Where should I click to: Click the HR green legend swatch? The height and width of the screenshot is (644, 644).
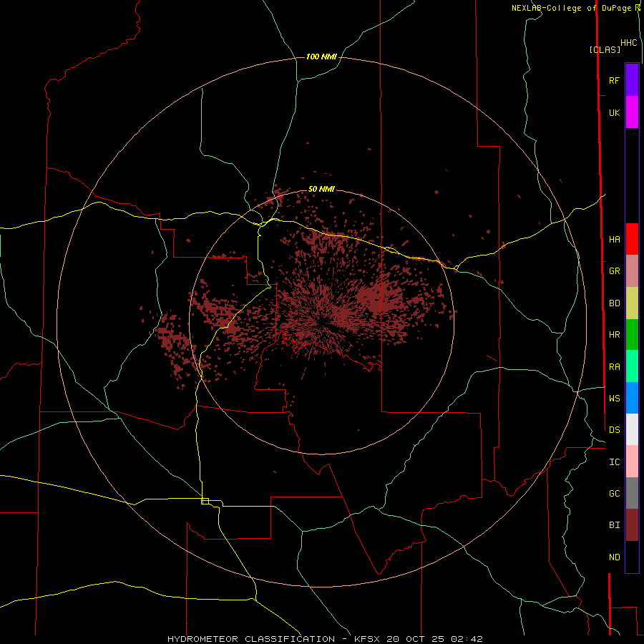click(632, 335)
